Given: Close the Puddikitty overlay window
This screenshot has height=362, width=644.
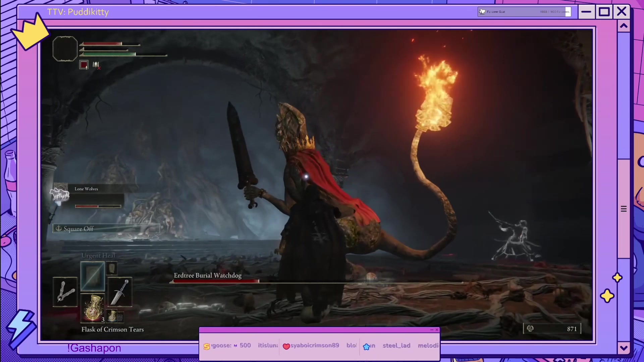Looking at the screenshot, I should coord(622,12).
